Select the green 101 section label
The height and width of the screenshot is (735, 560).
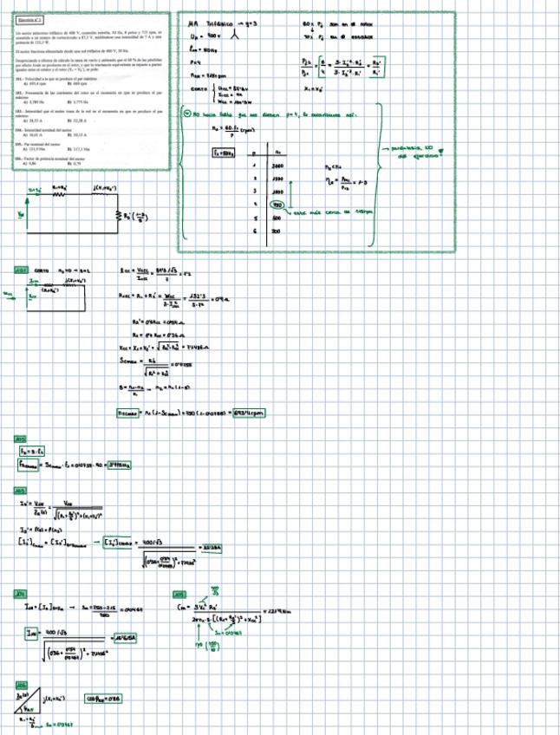click(23, 270)
